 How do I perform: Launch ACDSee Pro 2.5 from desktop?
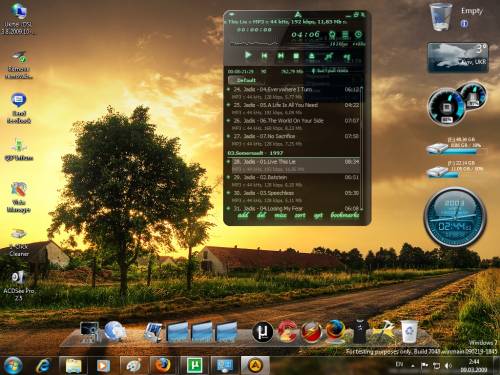19,286
